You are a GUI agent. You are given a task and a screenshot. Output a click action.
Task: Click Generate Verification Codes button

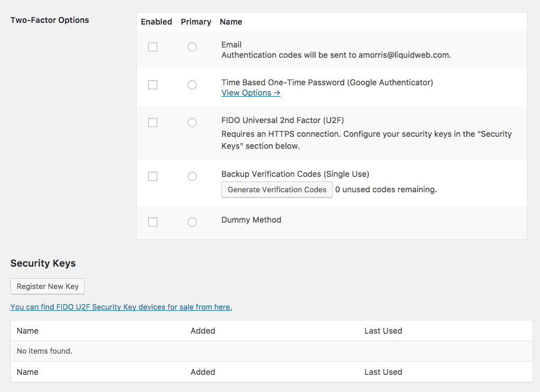(277, 189)
